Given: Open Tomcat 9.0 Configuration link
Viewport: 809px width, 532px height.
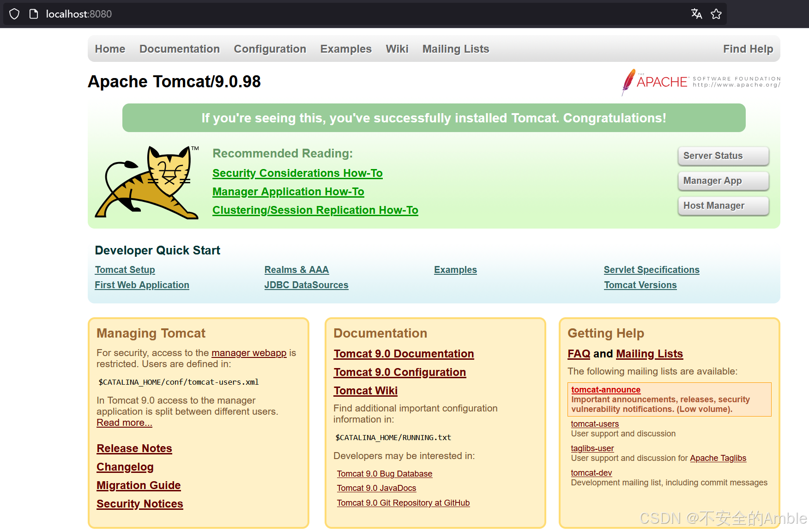Looking at the screenshot, I should (399, 372).
